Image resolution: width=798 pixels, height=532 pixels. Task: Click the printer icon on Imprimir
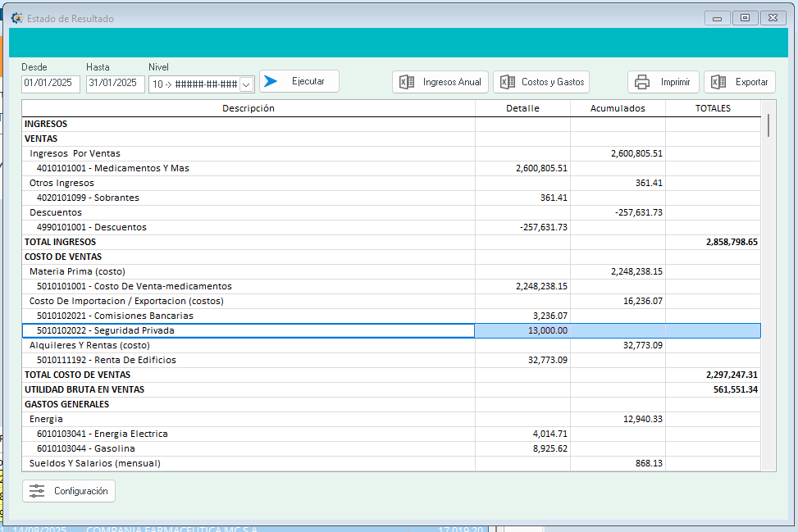[x=643, y=82]
